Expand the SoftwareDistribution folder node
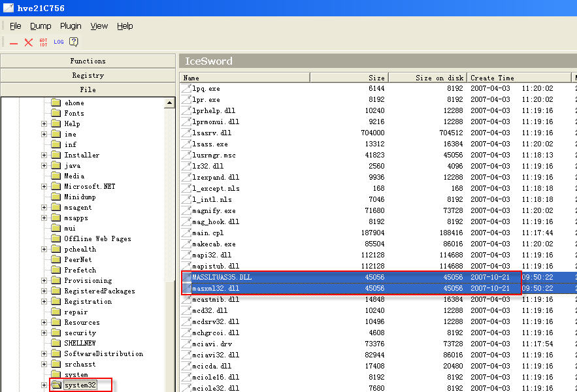The height and width of the screenshot is (392, 577). coord(44,353)
